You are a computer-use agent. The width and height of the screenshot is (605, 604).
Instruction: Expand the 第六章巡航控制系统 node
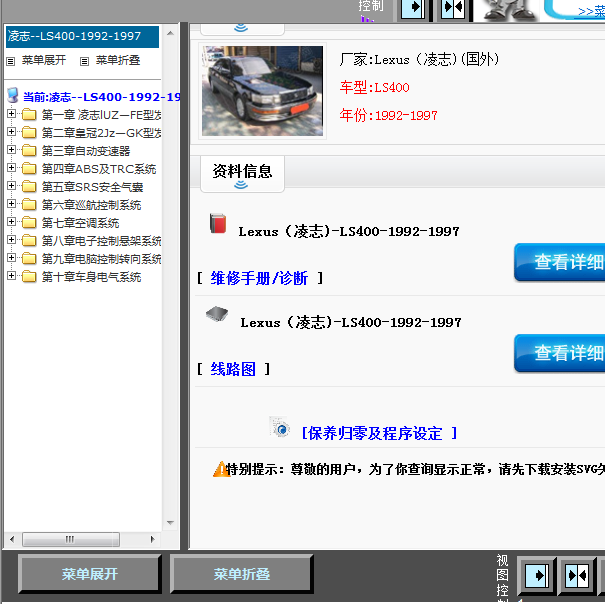(11, 203)
